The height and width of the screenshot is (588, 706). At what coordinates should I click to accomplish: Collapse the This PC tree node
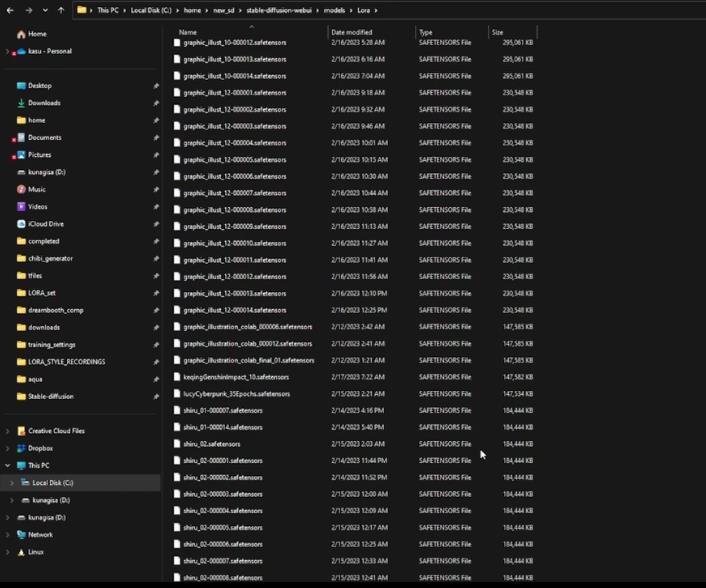(x=8, y=465)
